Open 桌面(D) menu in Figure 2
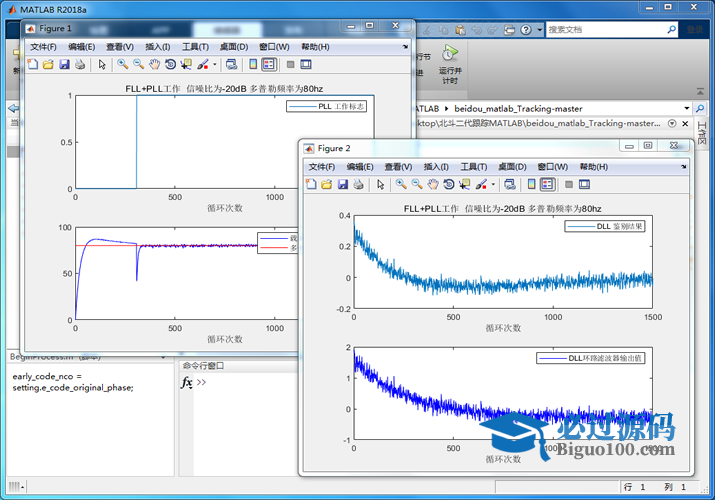 coord(512,167)
